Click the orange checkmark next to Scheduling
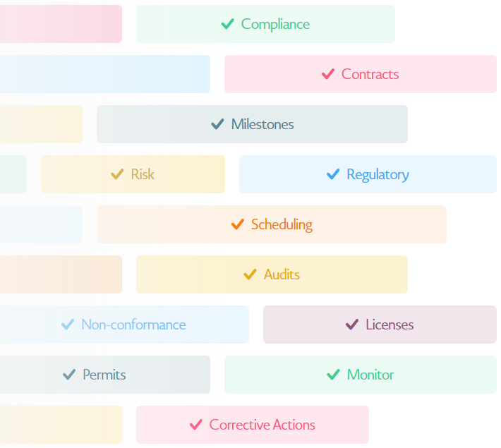 click(238, 224)
